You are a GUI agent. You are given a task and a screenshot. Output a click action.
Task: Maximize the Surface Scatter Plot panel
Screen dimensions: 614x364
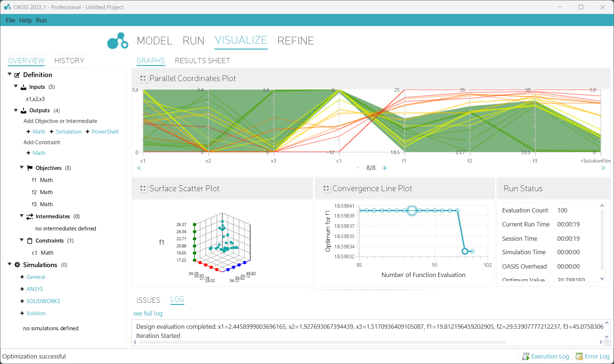(x=143, y=189)
